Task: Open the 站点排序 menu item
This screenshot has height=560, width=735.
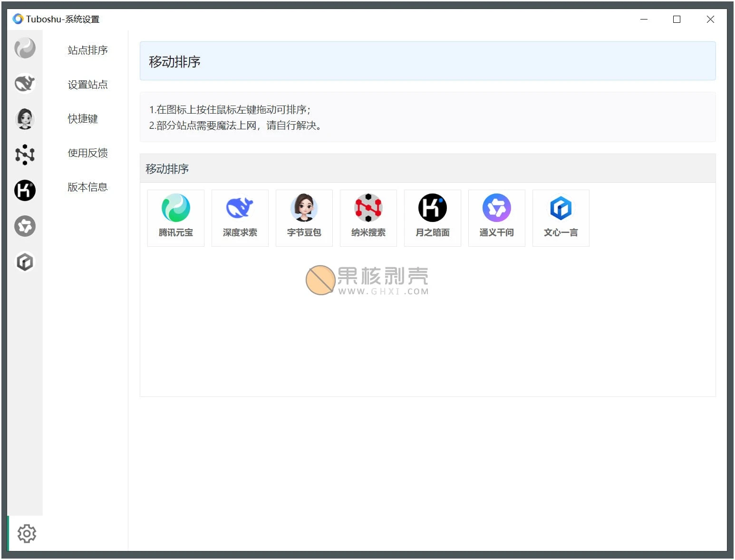Action: coord(87,50)
